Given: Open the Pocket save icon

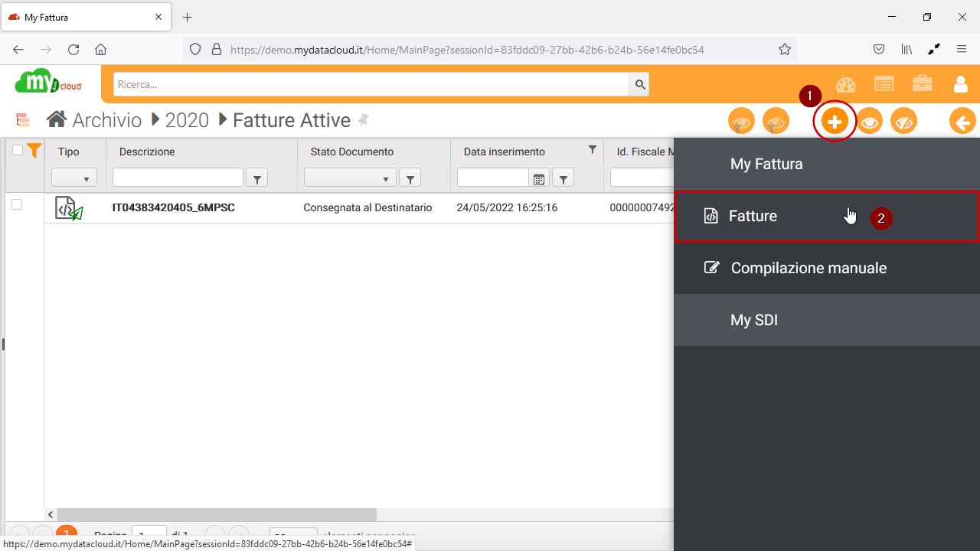Looking at the screenshot, I should (880, 50).
